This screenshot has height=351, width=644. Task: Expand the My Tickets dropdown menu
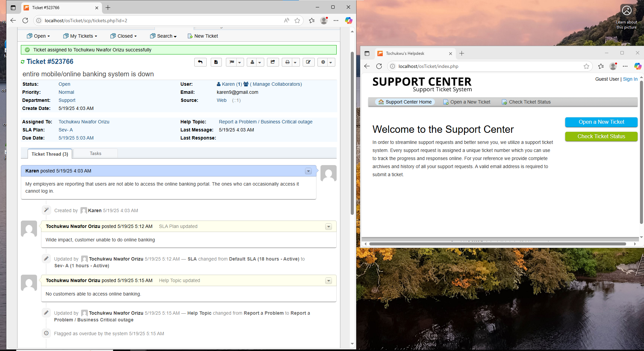click(x=80, y=36)
